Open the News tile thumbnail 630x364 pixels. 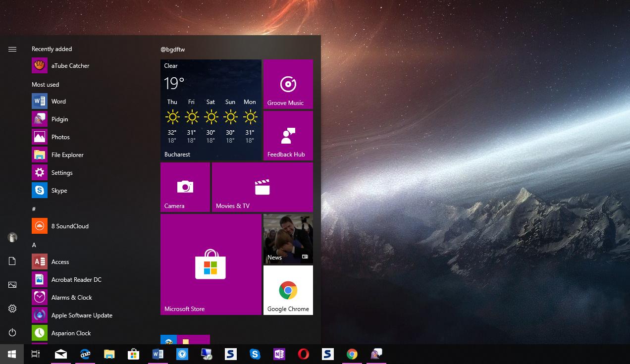[x=288, y=239]
